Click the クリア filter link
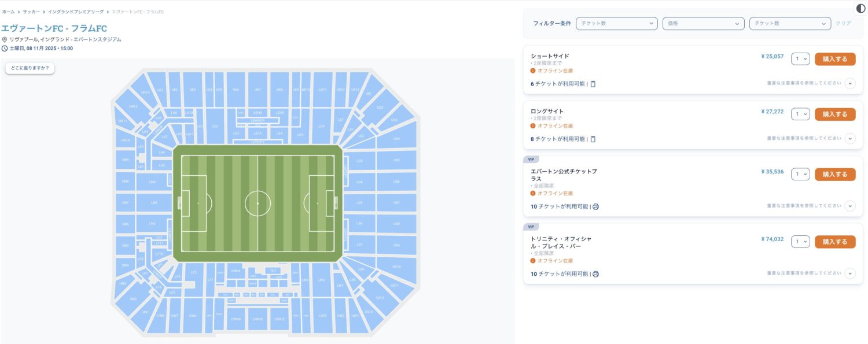Image resolution: width=868 pixels, height=344 pixels. point(843,24)
